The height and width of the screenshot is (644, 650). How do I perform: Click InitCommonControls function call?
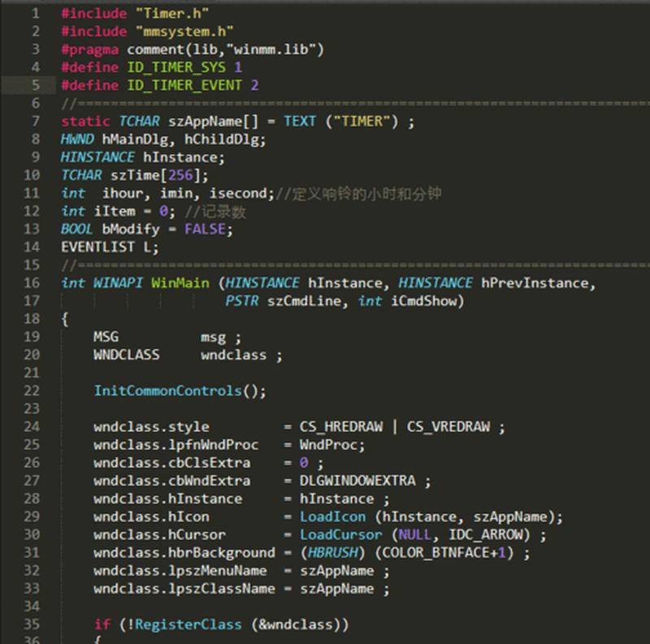click(168, 391)
